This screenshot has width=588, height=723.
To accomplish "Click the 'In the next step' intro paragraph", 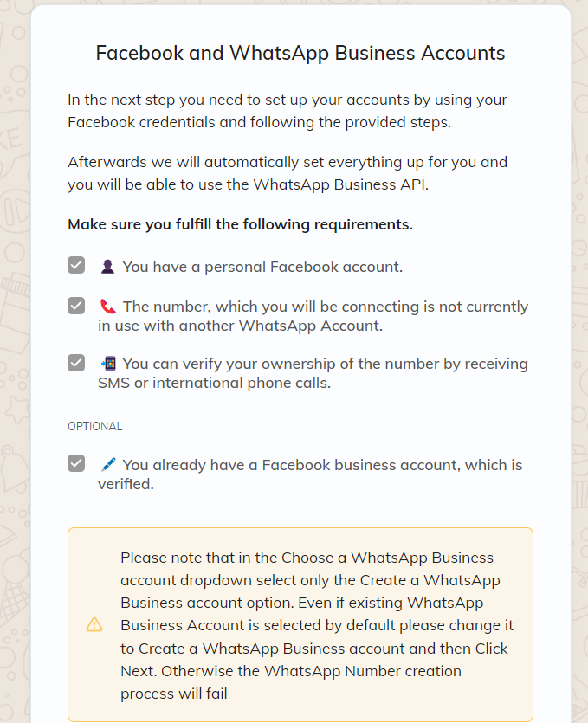I will click(x=288, y=111).
